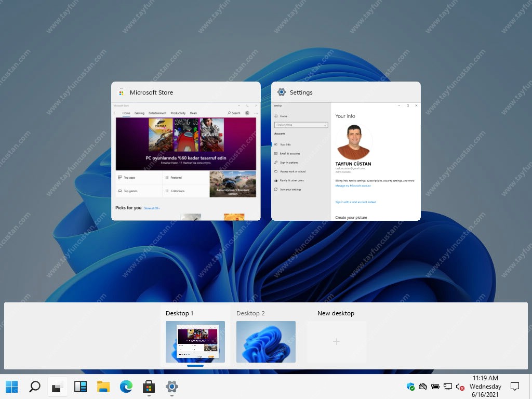Click Sign in with a local account instead

(355, 202)
